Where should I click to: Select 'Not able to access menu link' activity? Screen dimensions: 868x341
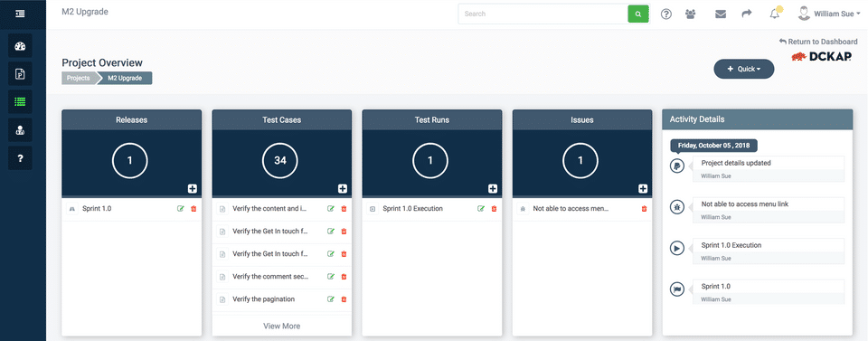pos(769,210)
